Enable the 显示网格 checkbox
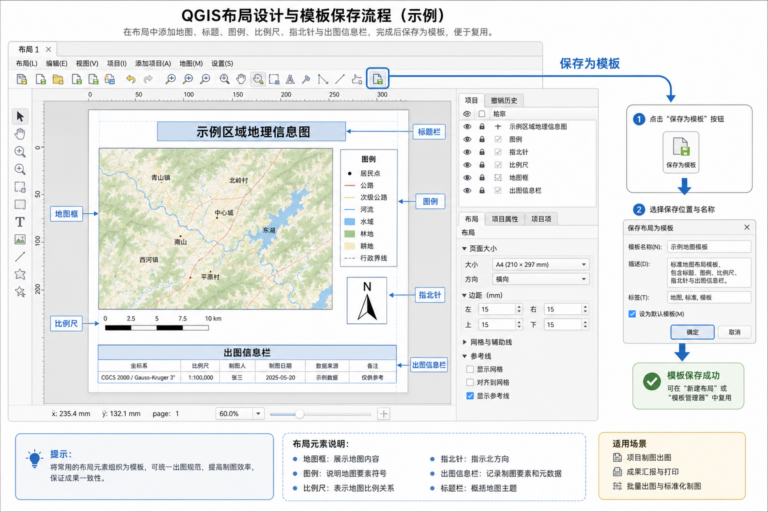The height and width of the screenshot is (512, 768). [x=470, y=369]
